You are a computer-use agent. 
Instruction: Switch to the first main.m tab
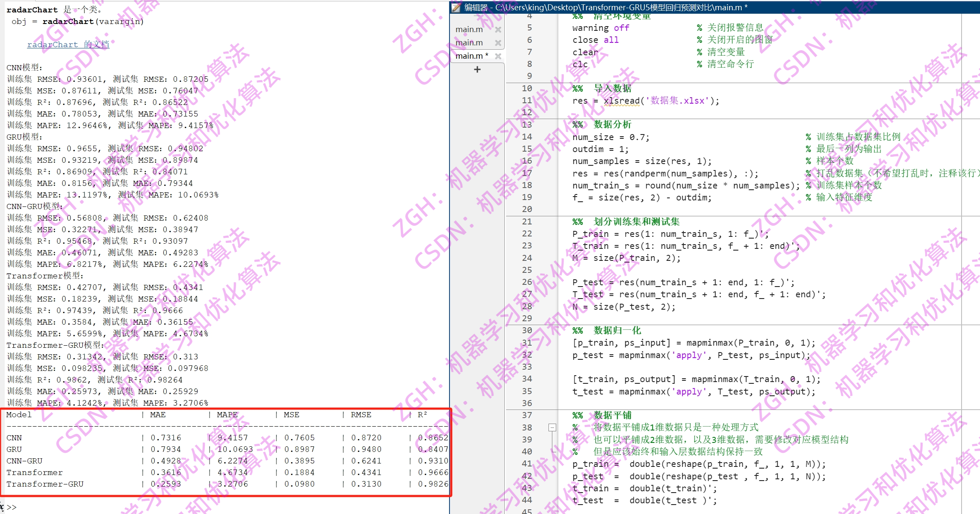coord(469,29)
